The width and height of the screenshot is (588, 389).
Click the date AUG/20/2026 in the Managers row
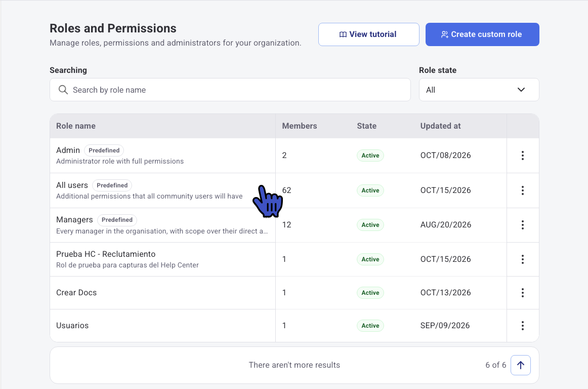(x=446, y=225)
